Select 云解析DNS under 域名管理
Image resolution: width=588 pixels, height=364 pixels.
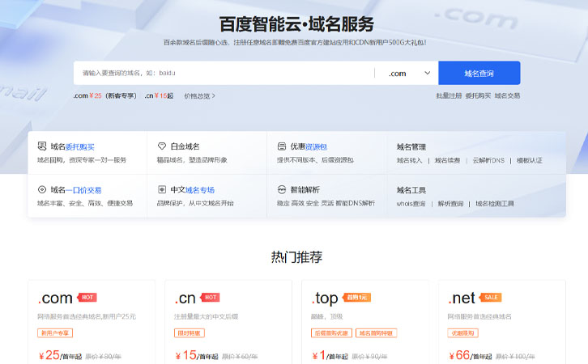pos(488,160)
